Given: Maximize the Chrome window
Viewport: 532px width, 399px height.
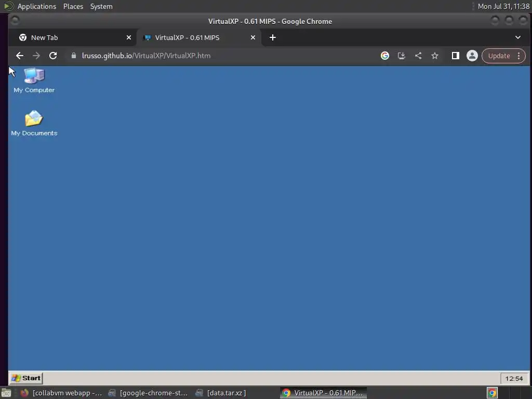Looking at the screenshot, I should (509, 21).
